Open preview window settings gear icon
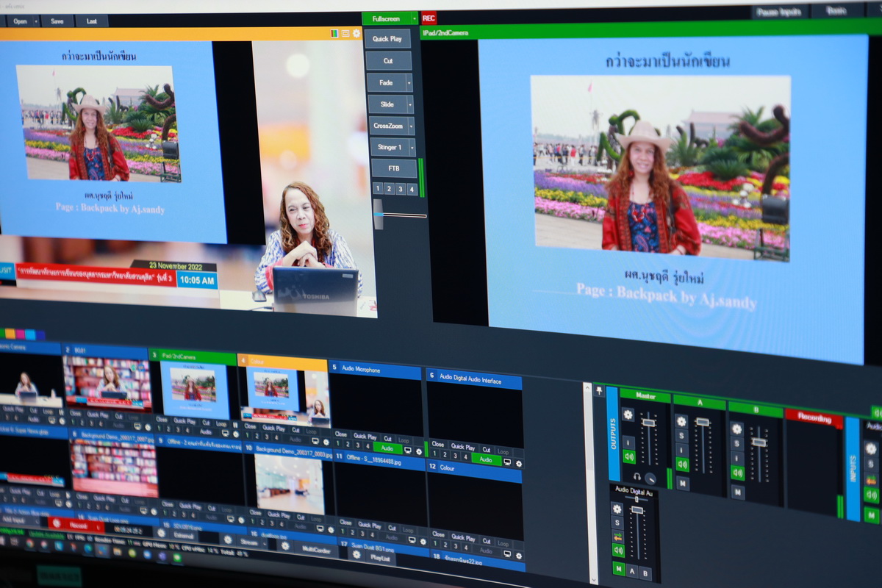The width and height of the screenshot is (882, 588). tap(356, 33)
